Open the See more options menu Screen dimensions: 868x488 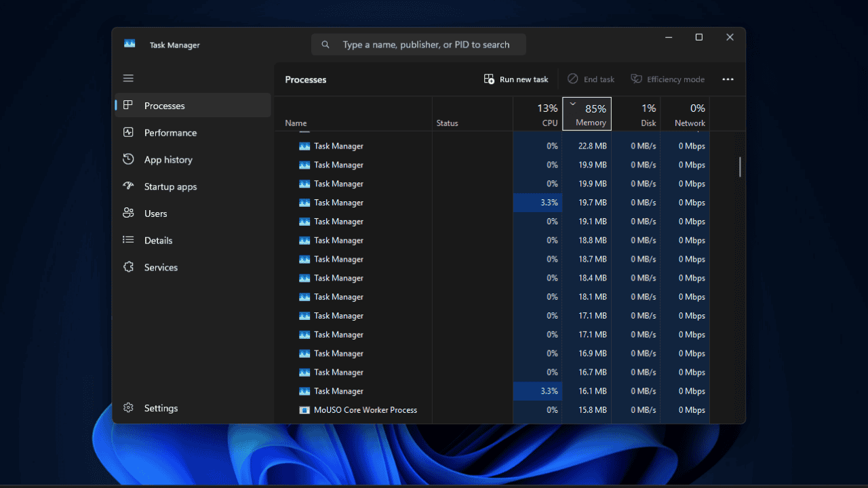tap(728, 79)
